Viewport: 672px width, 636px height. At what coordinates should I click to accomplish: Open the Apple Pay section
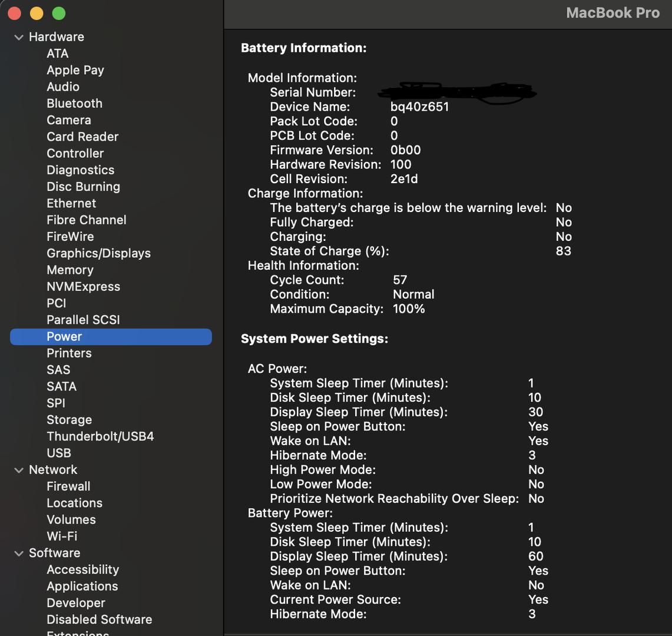[75, 70]
